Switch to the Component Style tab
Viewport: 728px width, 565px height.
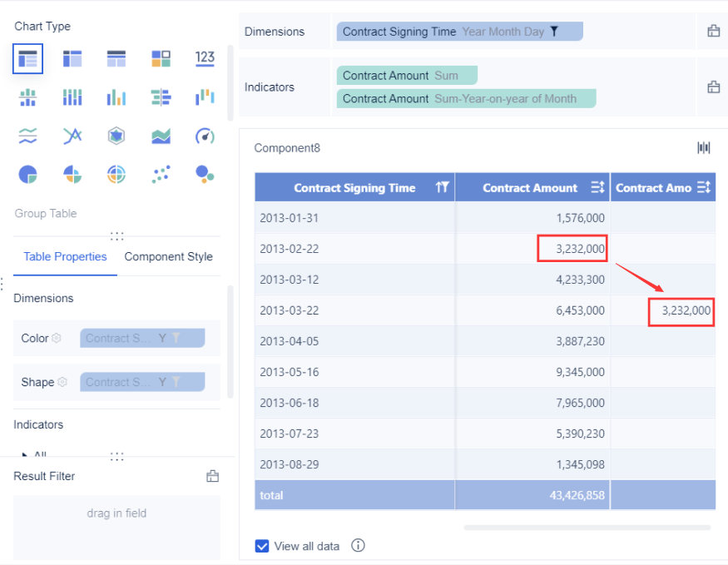pos(169,257)
